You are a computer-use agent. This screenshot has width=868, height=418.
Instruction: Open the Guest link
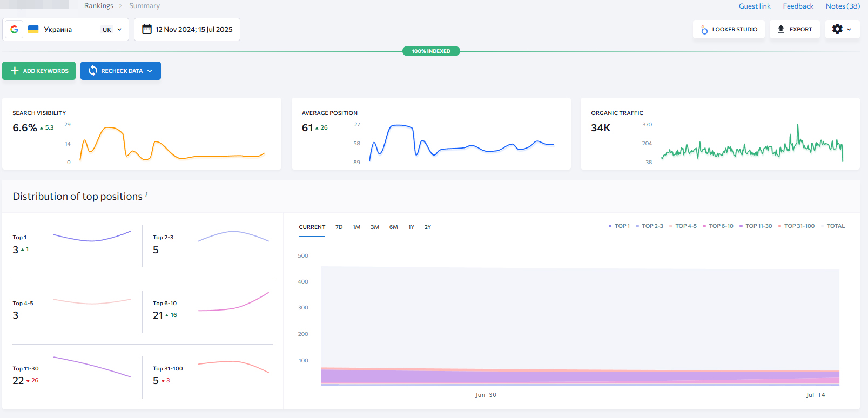pyautogui.click(x=754, y=6)
